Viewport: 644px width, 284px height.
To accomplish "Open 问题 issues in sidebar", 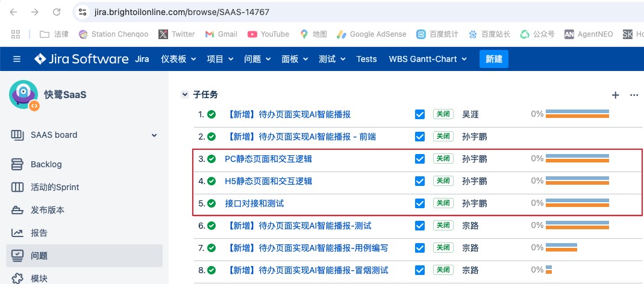I will click(84, 256).
